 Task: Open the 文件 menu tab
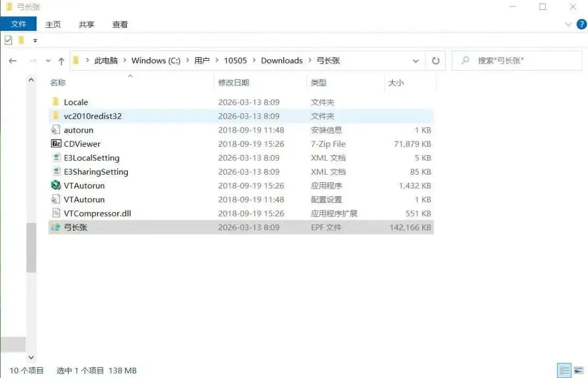pos(19,24)
